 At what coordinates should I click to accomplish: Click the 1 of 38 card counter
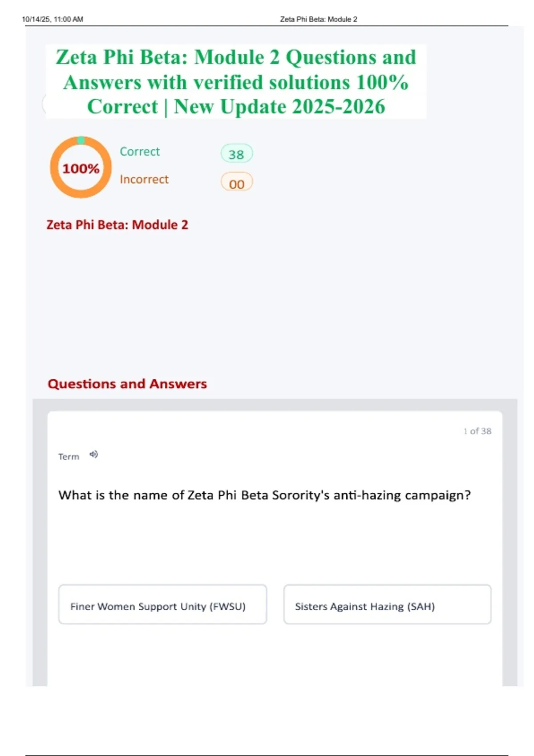(x=477, y=431)
